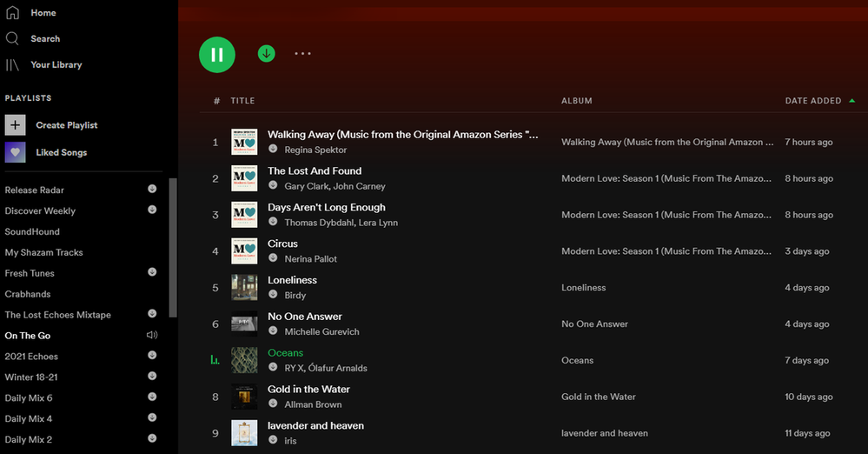868x454 pixels.
Task: Click downloaded indicator beside Michelle Gurevich
Action: tap(273, 330)
